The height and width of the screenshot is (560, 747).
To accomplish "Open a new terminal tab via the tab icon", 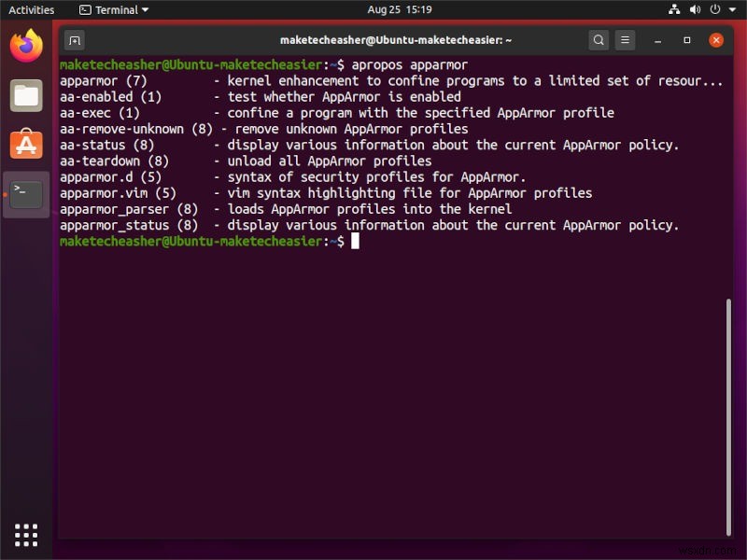I will coord(73,40).
